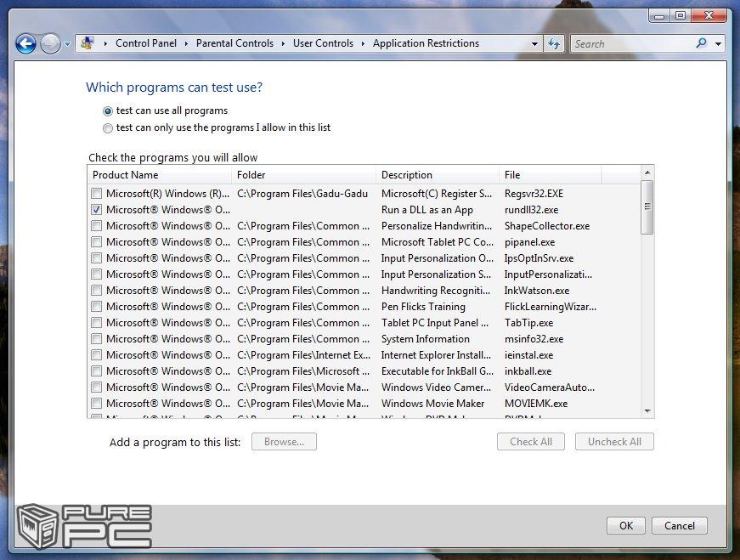Screen dimensions: 740x560
Task: Expand the breadcrumb arrow after Control Panel
Action: pyautogui.click(x=186, y=43)
